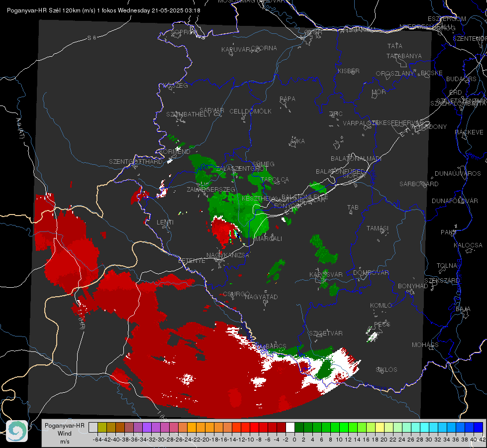487x448 pixels.
Task: Click the KISBER city label
Action: tap(349, 71)
